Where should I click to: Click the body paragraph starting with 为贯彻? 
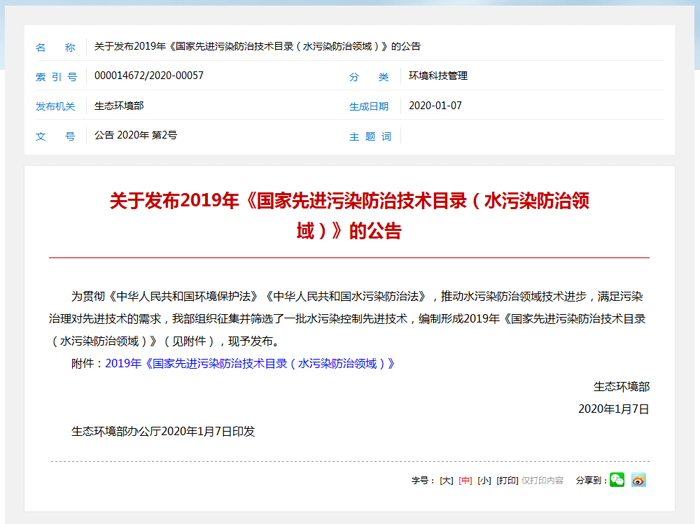point(349,318)
